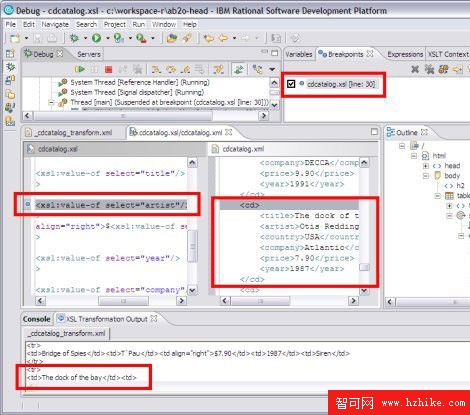The height and width of the screenshot is (415, 470).
Task: Click the Show Supported Breakpoints icon
Action: (443, 69)
